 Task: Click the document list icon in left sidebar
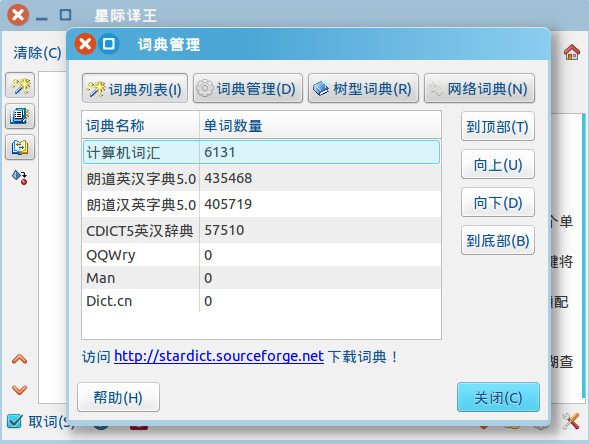pyautogui.click(x=20, y=116)
